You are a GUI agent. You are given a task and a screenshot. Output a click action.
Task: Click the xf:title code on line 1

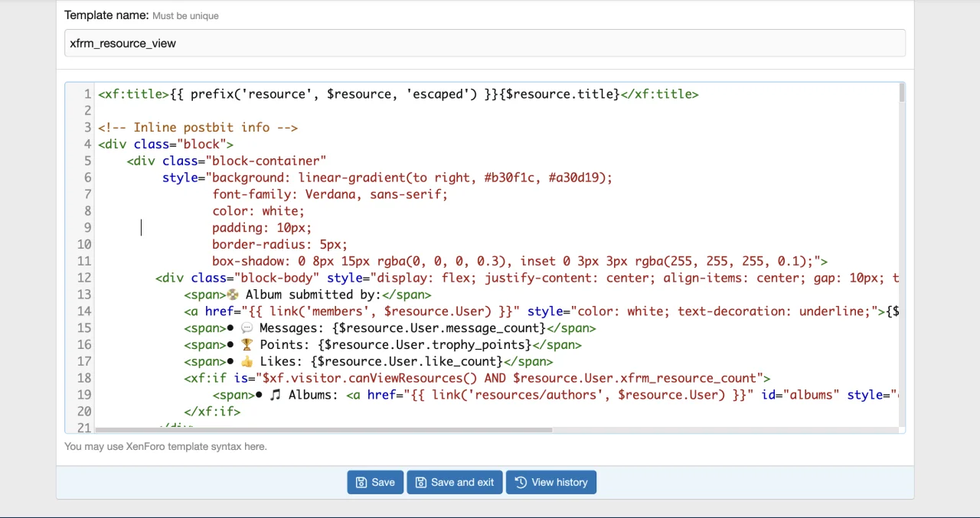pos(398,94)
